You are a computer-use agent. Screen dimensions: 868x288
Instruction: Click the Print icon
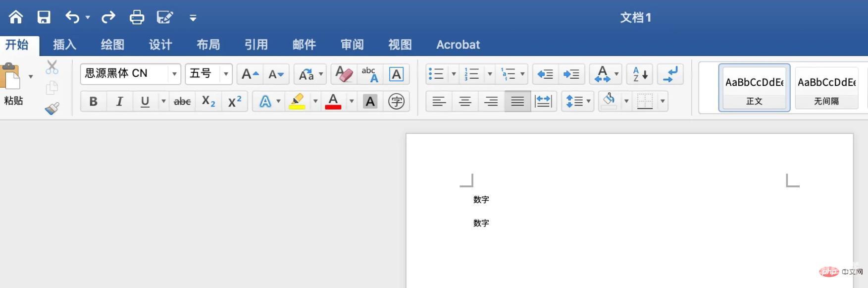coord(137,17)
